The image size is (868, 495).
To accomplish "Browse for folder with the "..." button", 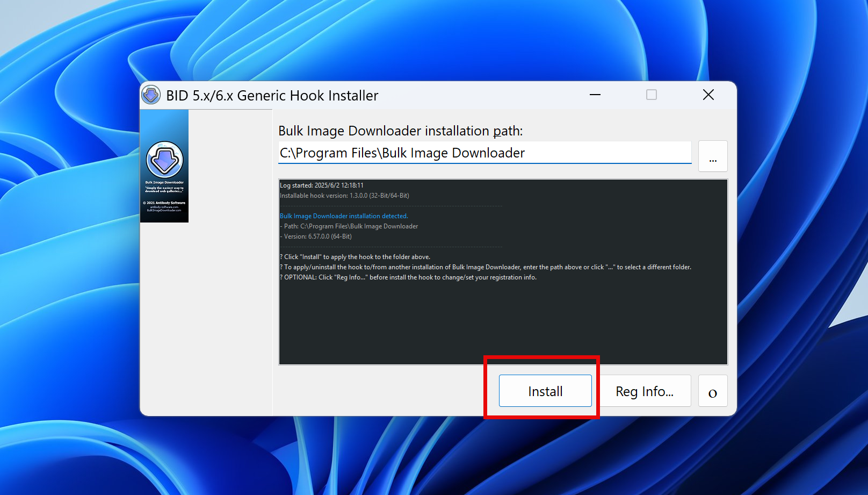I will 713,156.
